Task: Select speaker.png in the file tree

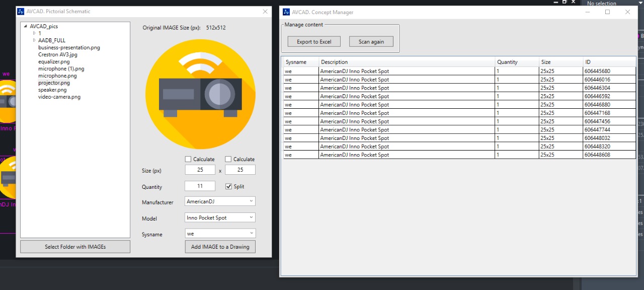Action: tap(52, 90)
